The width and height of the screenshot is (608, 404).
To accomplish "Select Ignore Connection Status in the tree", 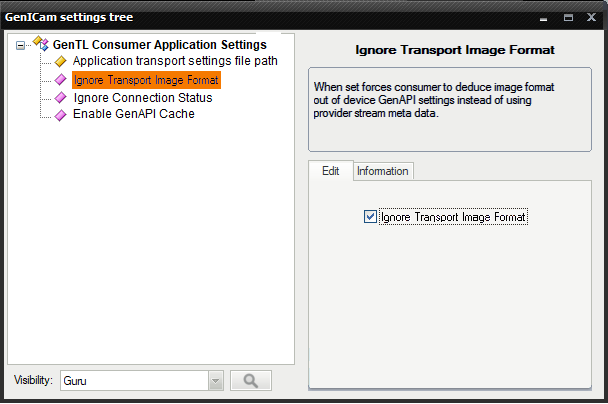I will tap(142, 98).
